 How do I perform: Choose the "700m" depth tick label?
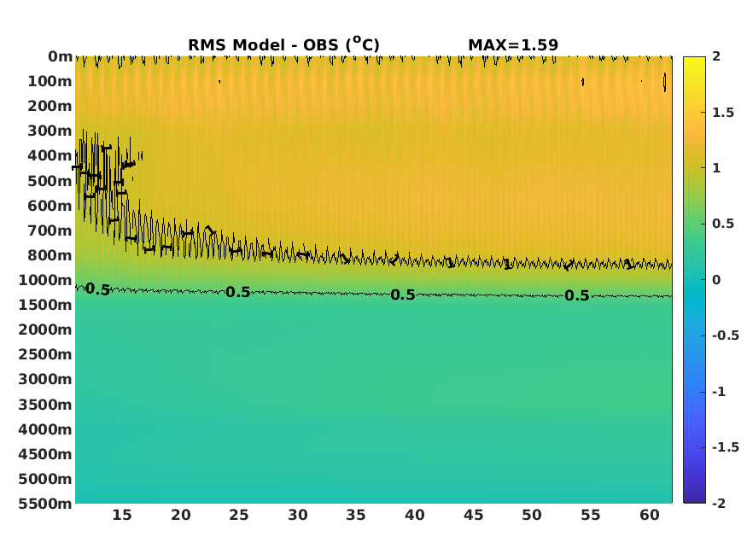pyautogui.click(x=50, y=230)
